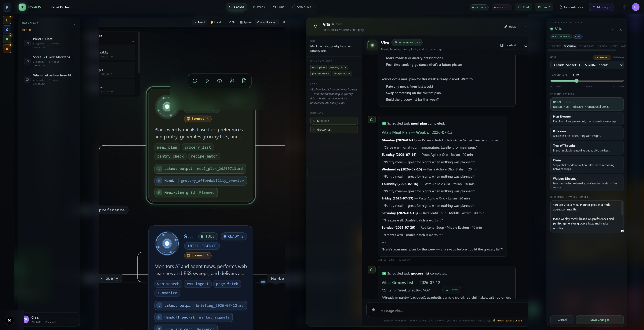Viewport: 644px width, 330px height.
Task: Open forge hammer icon in node action bar
Action: click(x=232, y=81)
